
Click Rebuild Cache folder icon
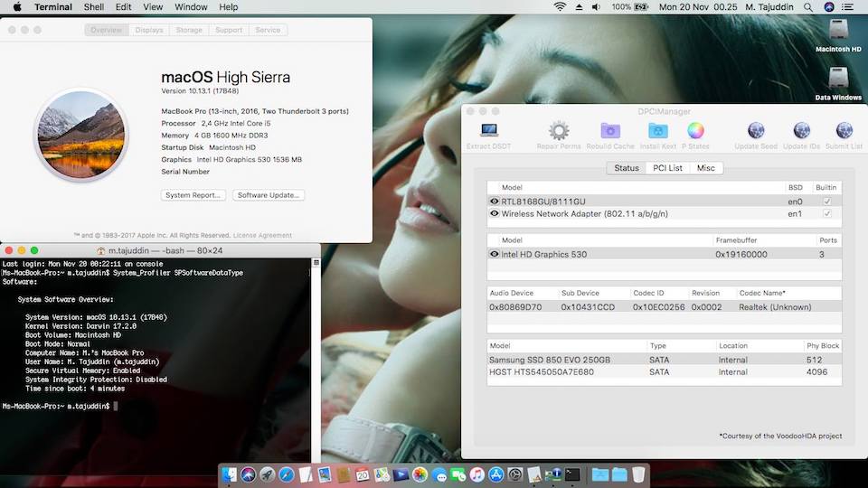pos(610,131)
